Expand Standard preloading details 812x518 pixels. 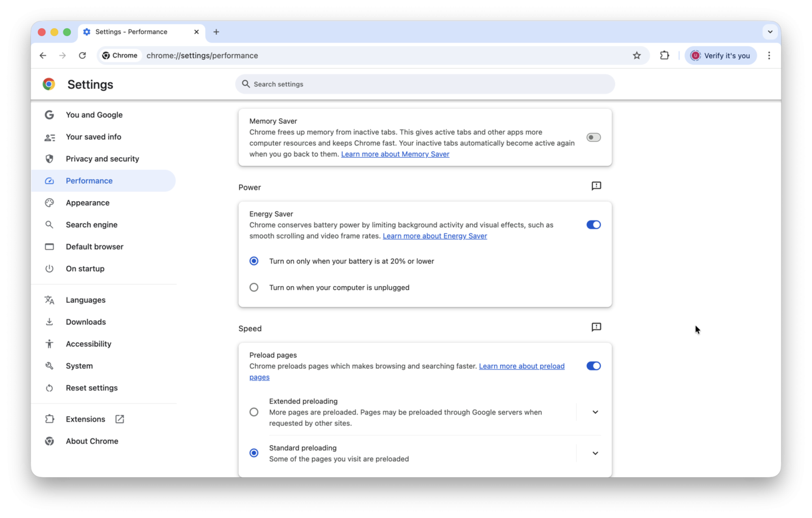pyautogui.click(x=594, y=453)
